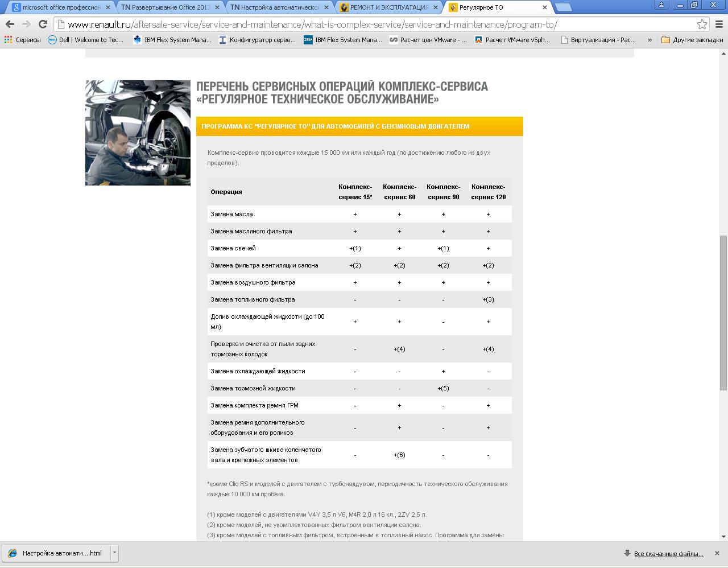The width and height of the screenshot is (728, 568).
Task: Expand the hidden bookmarks chevron
Action: pos(650,40)
